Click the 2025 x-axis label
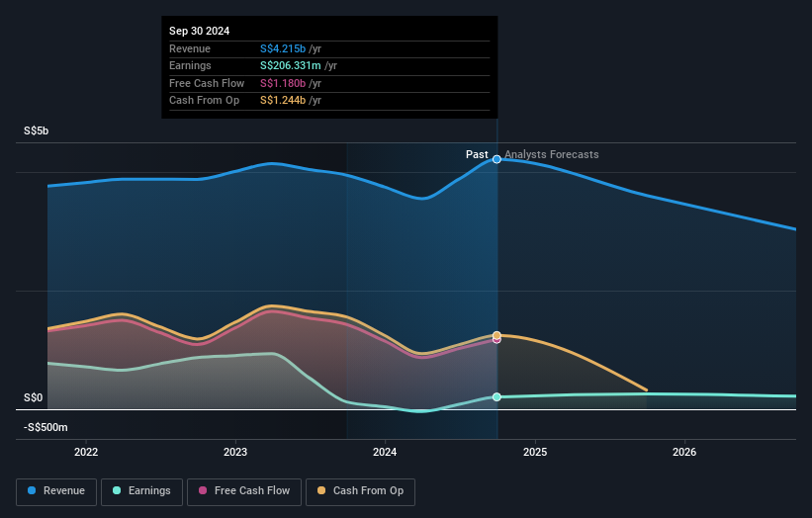 (x=535, y=452)
